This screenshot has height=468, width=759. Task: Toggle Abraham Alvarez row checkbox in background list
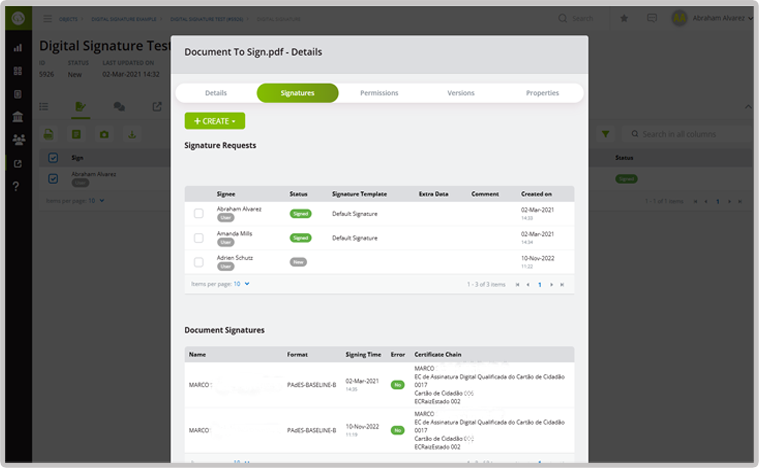pos(53,179)
